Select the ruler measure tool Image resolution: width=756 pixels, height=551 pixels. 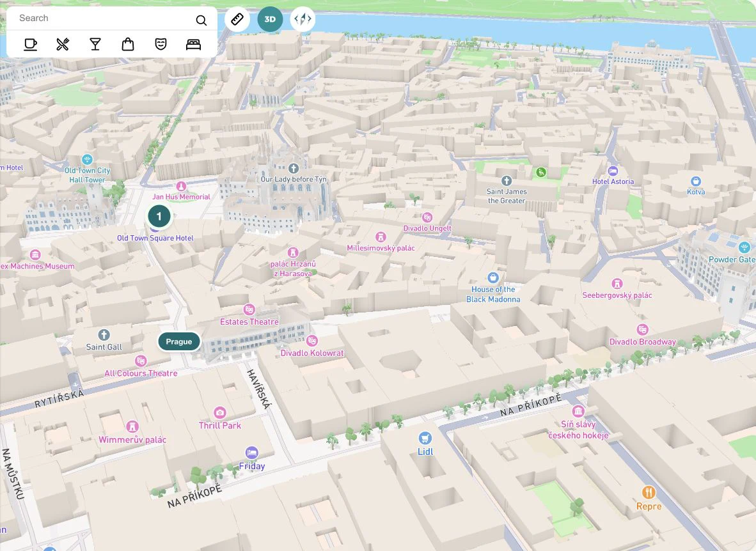click(x=237, y=19)
